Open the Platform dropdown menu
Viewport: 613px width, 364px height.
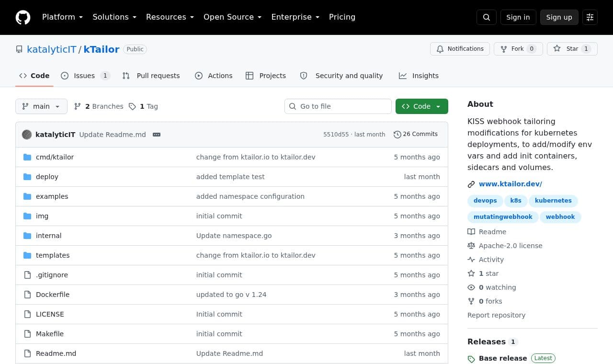click(63, 17)
